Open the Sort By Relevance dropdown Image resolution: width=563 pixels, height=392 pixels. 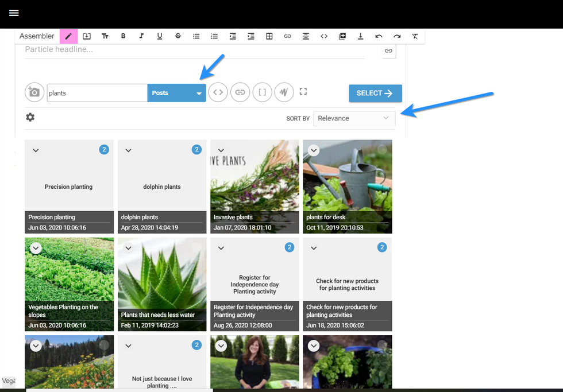(x=354, y=118)
